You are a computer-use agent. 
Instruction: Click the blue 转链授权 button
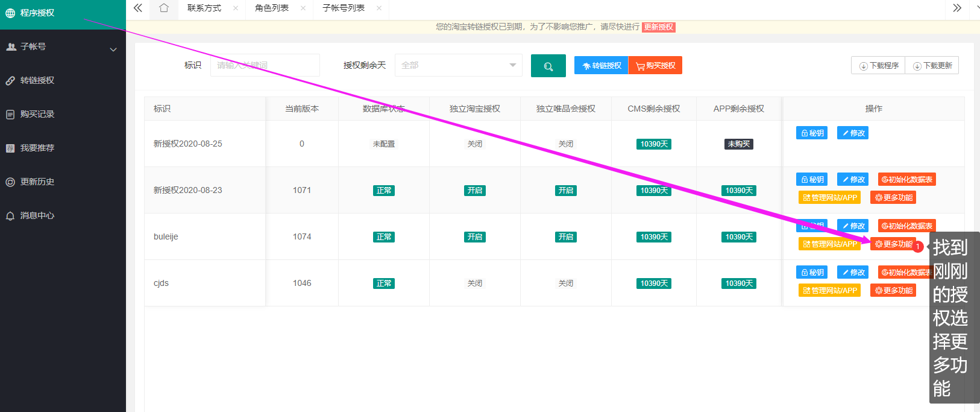pyautogui.click(x=601, y=66)
